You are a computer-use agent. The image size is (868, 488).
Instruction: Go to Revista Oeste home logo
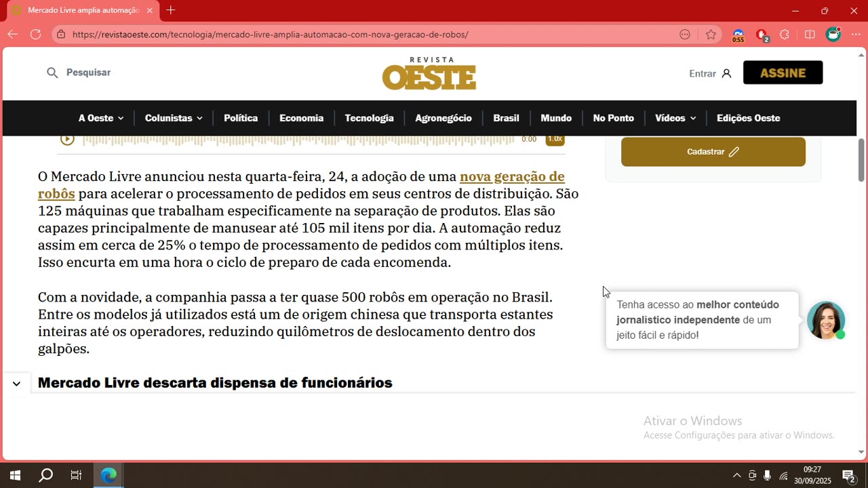429,73
